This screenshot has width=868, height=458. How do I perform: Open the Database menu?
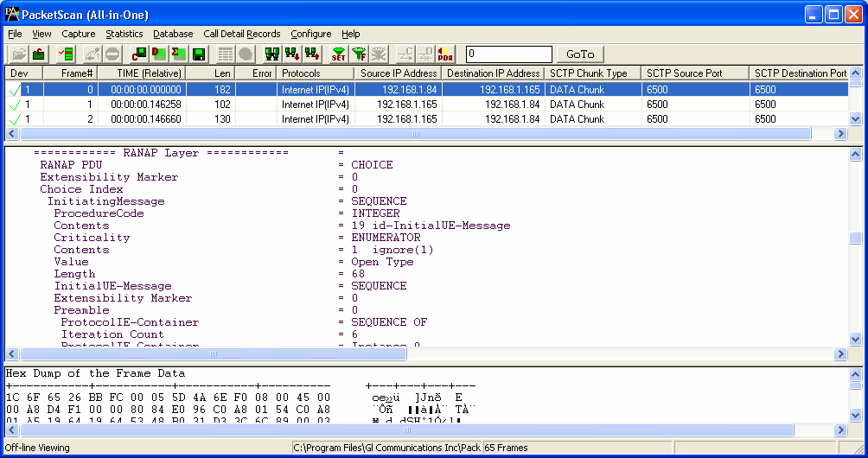point(173,34)
